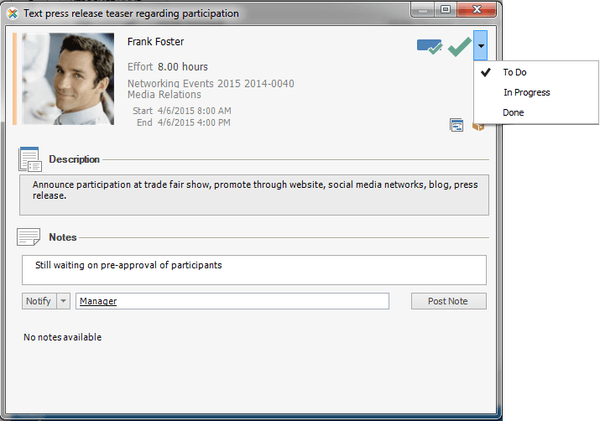Maximize the task window

445,10
